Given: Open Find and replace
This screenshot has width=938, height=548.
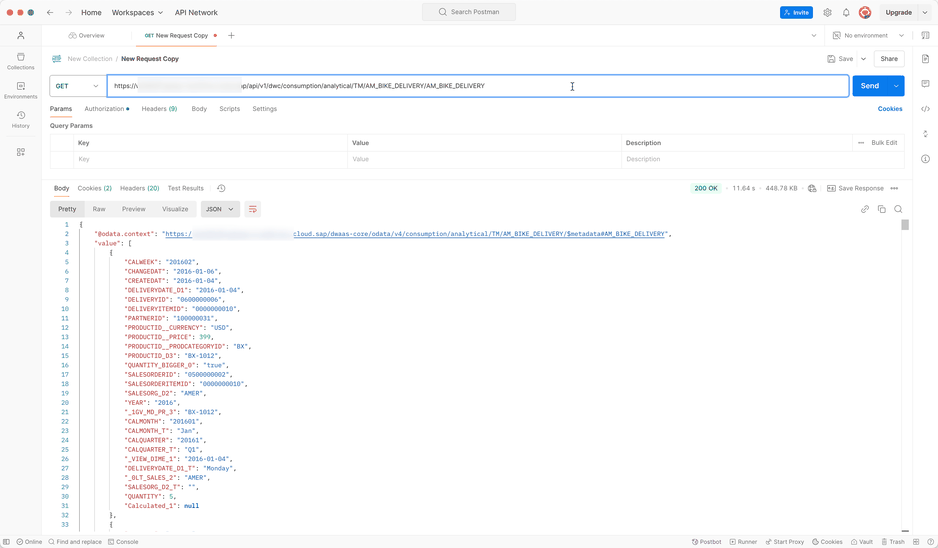Looking at the screenshot, I should pos(75,542).
